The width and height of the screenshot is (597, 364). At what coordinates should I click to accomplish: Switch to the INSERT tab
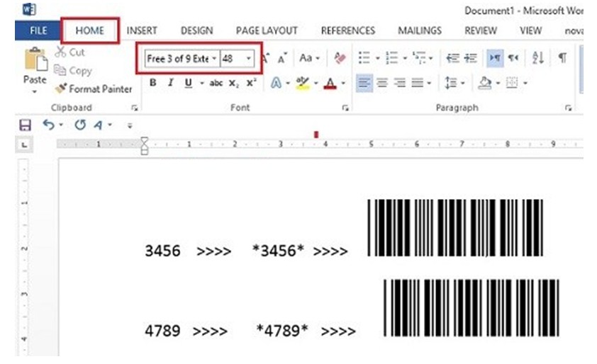(142, 30)
